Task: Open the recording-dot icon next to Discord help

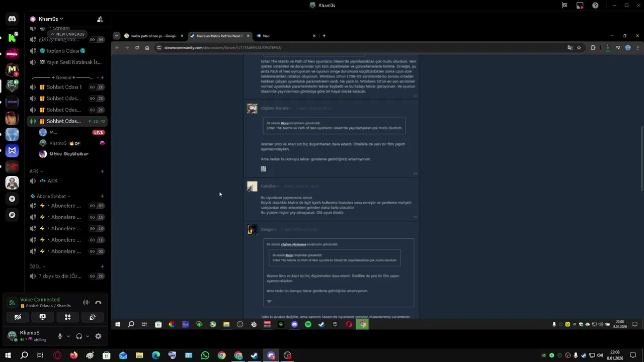Action: pyautogui.click(x=580, y=6)
